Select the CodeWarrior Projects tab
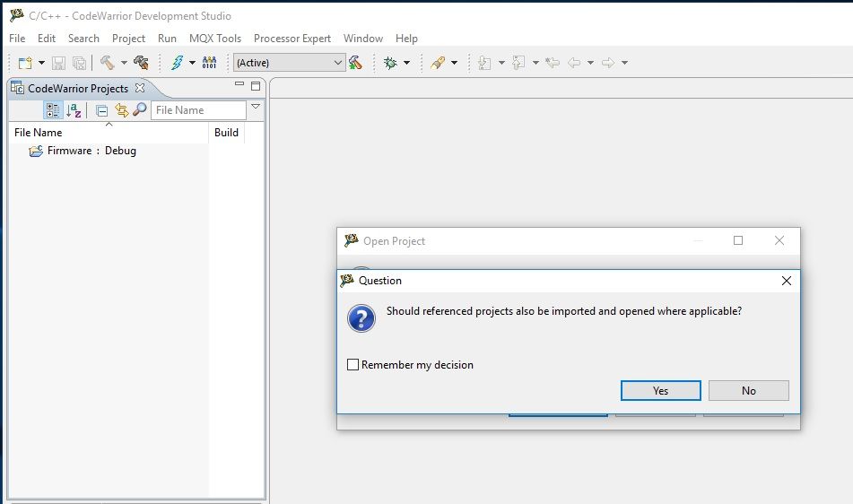The image size is (853, 504). click(x=78, y=88)
